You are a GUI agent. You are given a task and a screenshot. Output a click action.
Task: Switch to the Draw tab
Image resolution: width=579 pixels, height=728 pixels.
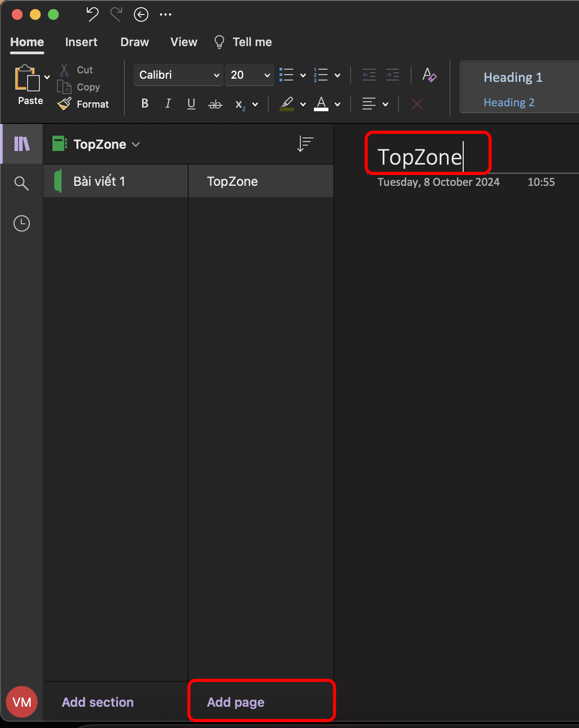pos(134,42)
